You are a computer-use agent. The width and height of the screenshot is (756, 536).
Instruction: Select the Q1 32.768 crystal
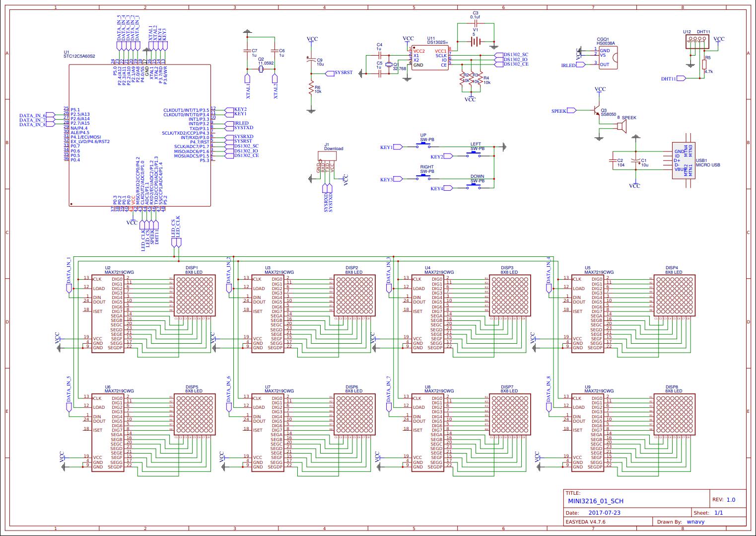tap(389, 65)
